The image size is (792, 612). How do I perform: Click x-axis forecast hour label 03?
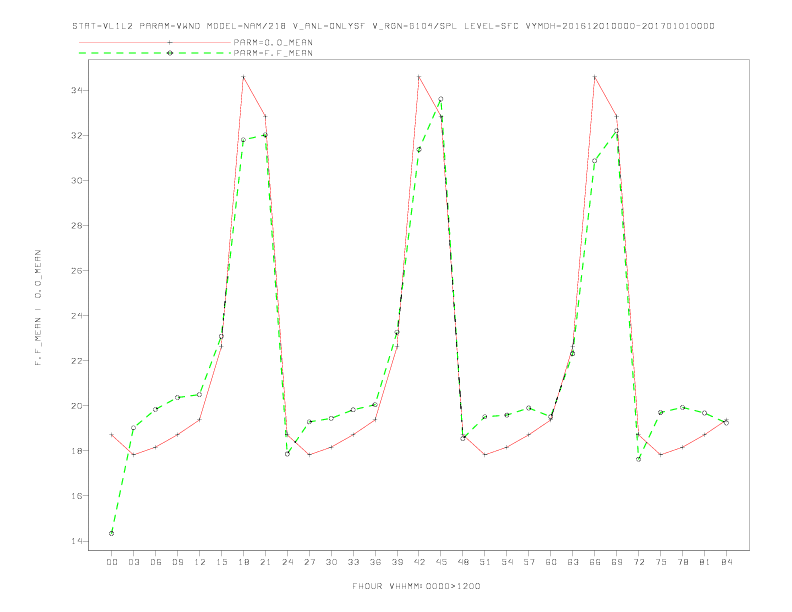133,562
